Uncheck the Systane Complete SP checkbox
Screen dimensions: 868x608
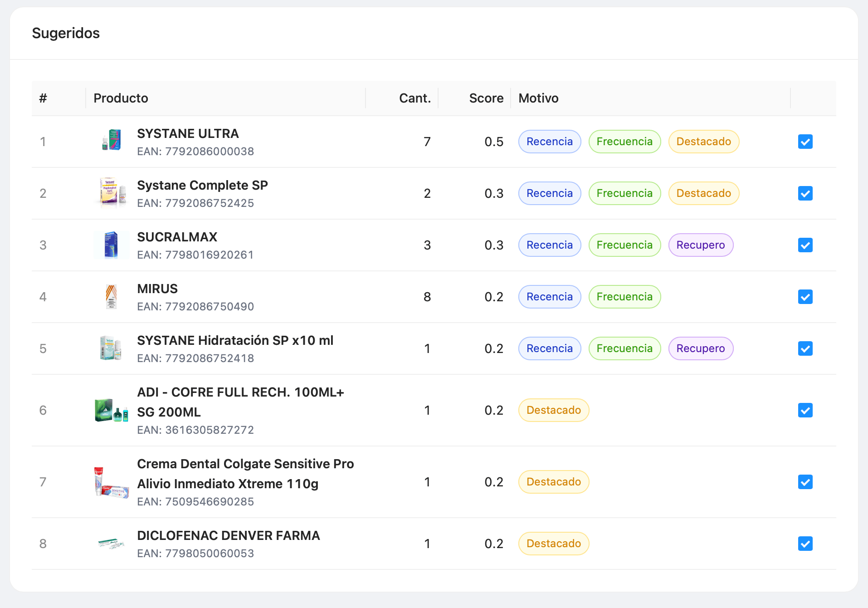tap(805, 193)
